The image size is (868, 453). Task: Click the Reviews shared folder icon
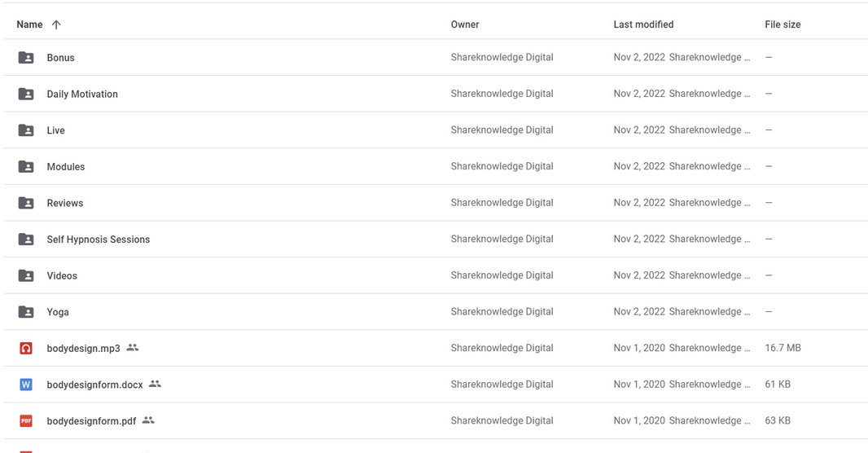pyautogui.click(x=26, y=203)
